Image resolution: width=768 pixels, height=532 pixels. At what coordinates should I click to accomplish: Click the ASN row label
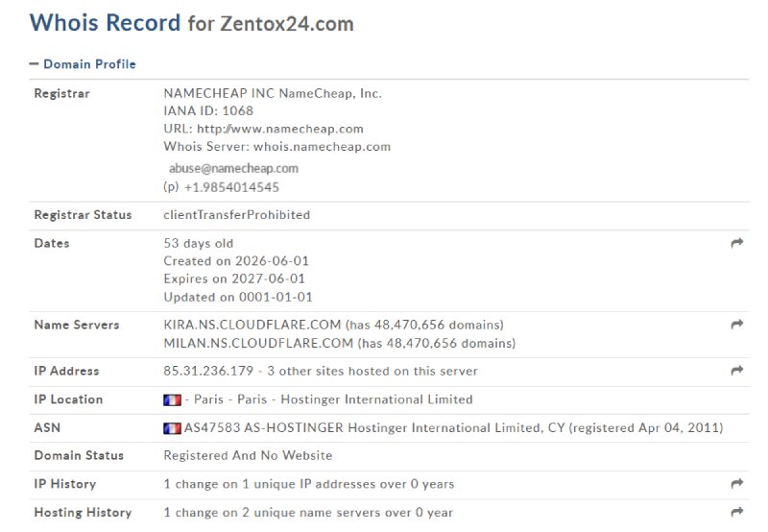pyautogui.click(x=47, y=427)
